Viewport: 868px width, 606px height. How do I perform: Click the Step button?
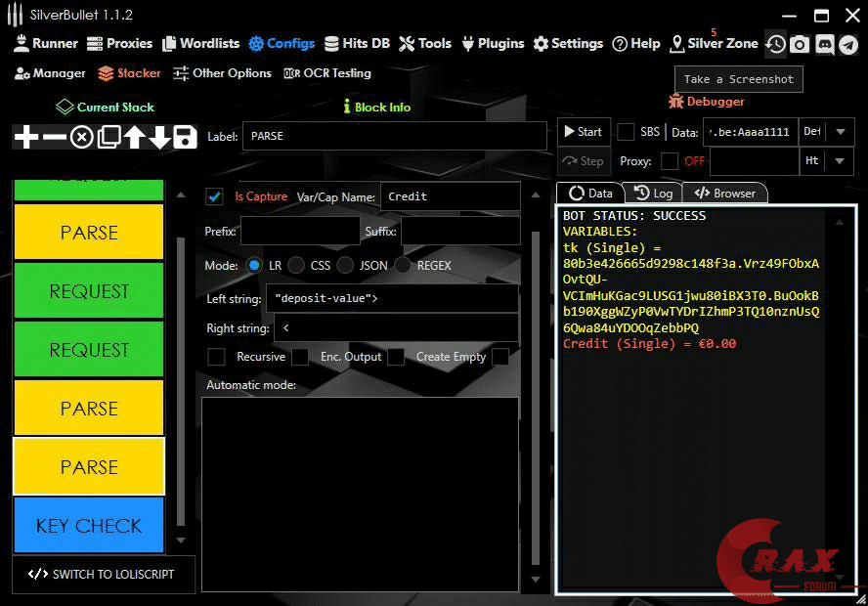pos(584,161)
